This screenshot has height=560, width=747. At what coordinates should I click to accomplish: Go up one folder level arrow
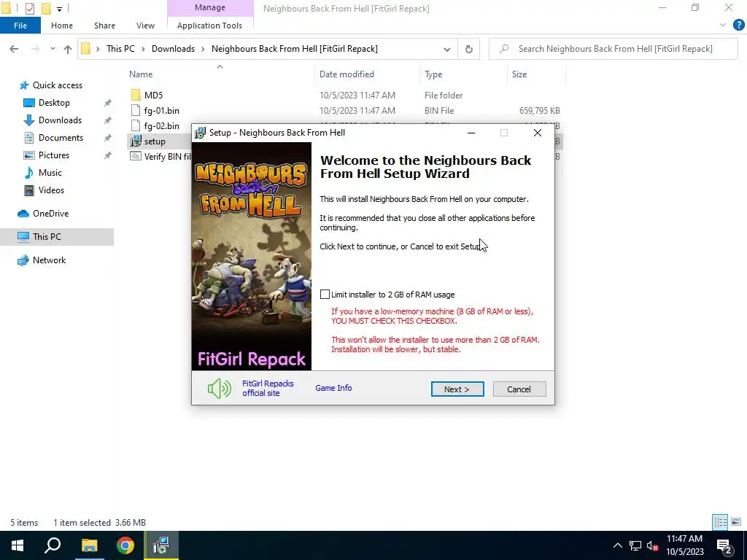coord(68,49)
